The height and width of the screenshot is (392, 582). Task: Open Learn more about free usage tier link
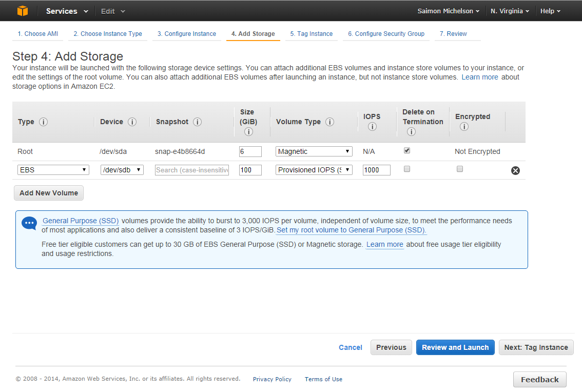[384, 245]
